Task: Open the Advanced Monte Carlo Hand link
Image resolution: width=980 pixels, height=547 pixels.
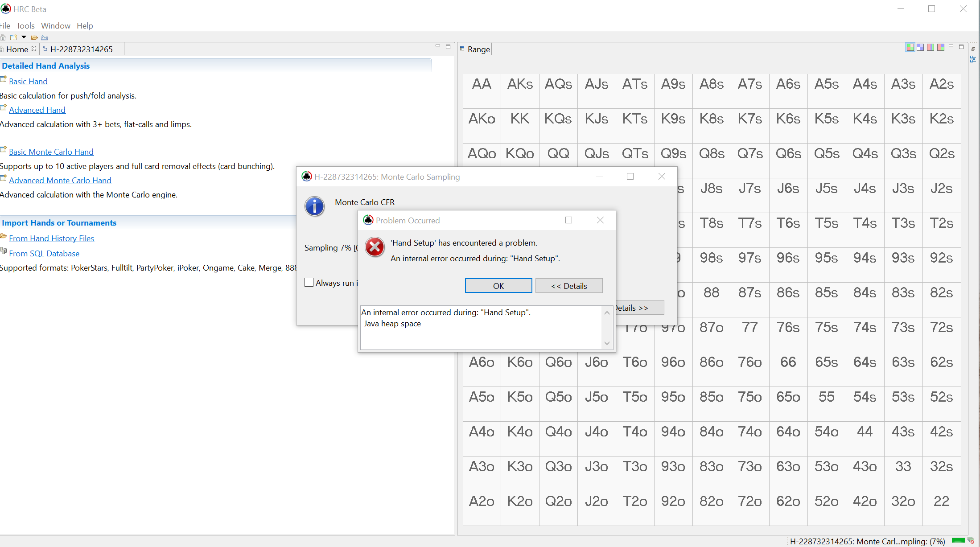Action: [x=60, y=180]
